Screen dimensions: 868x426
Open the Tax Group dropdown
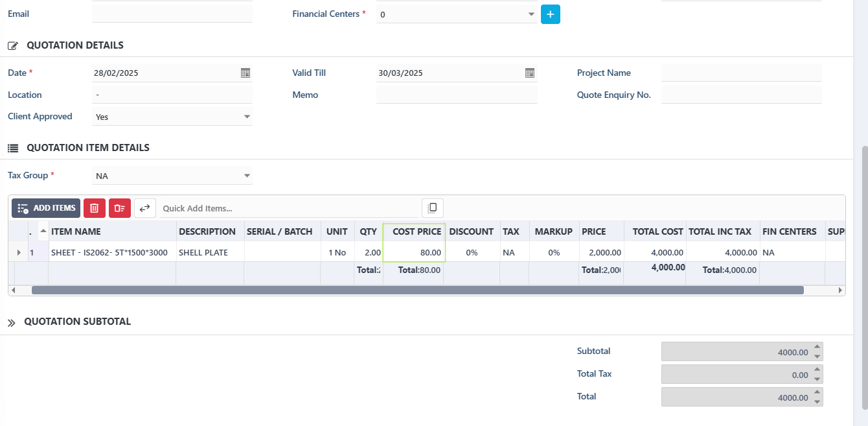coord(247,176)
